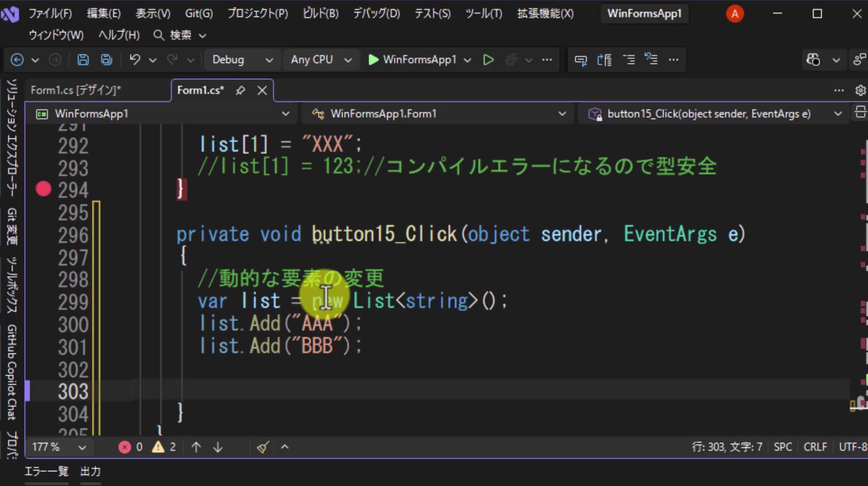The width and height of the screenshot is (868, 486).
Task: Open the GitHub Copilot icon in the toolbar
Action: (813, 60)
